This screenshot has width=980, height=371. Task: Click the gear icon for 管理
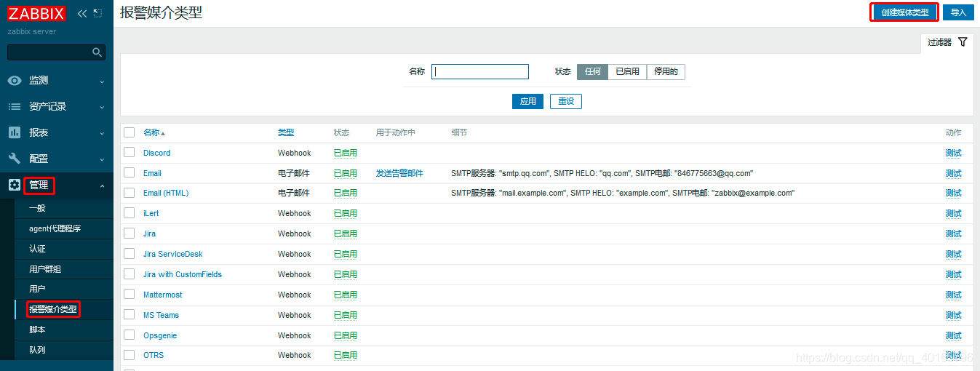(x=15, y=185)
